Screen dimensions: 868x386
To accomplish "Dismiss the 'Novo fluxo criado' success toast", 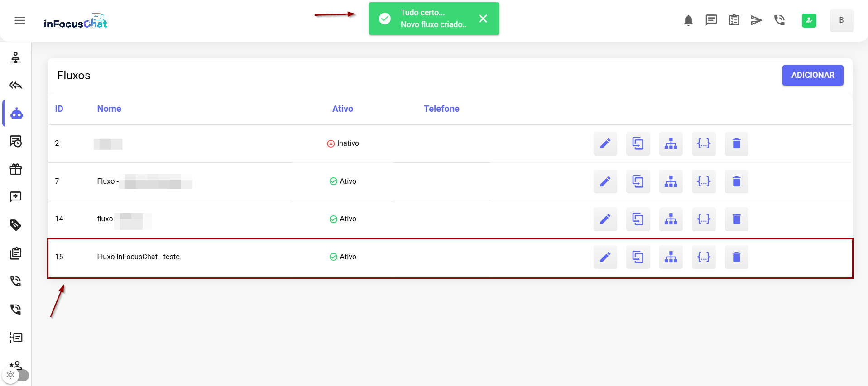I will pyautogui.click(x=483, y=19).
